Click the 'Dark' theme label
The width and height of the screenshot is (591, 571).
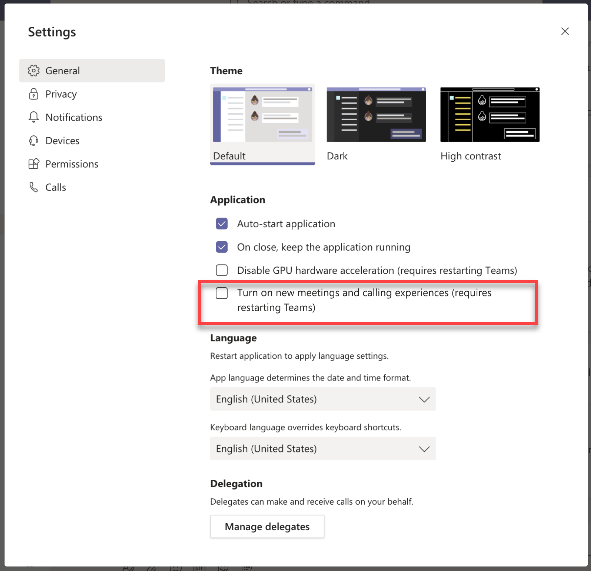pyautogui.click(x=337, y=156)
